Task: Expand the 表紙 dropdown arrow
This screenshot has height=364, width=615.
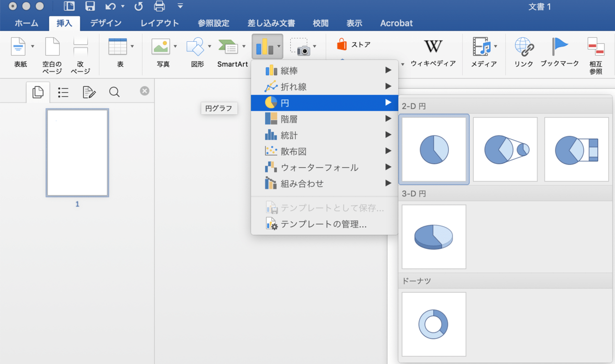Action: [33, 47]
